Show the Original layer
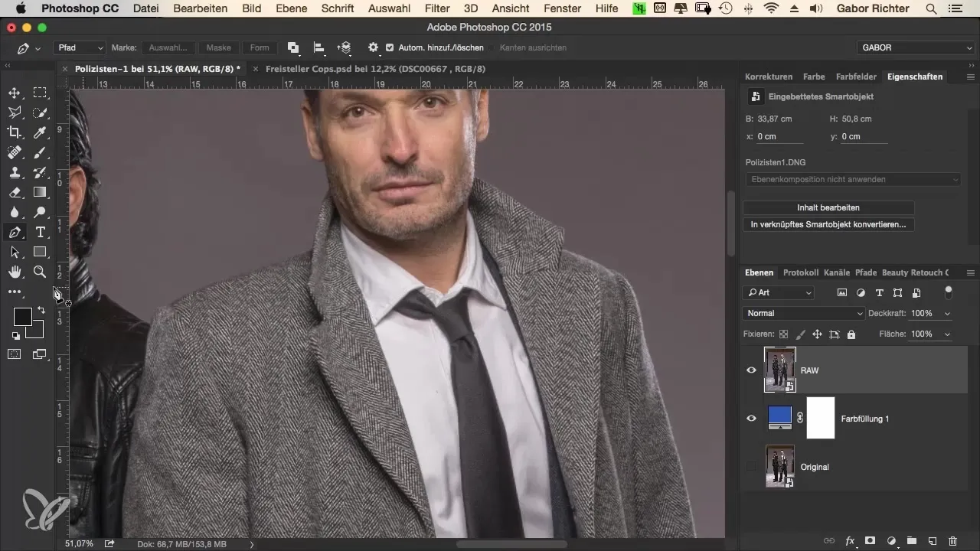The height and width of the screenshot is (551, 980). pos(751,467)
